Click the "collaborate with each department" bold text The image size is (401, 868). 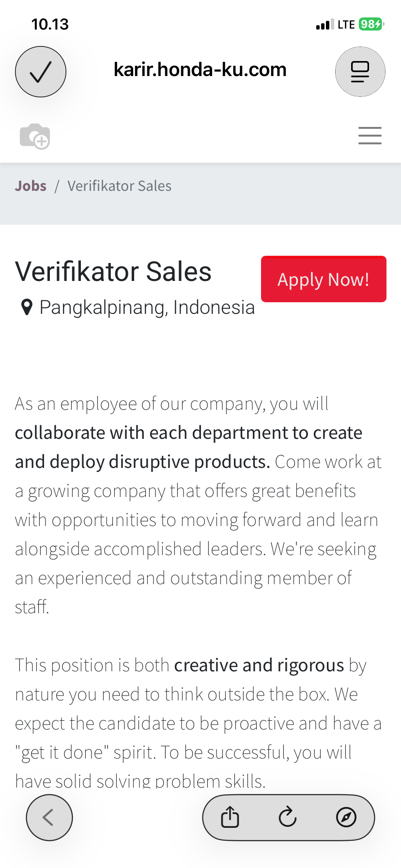[x=188, y=433]
